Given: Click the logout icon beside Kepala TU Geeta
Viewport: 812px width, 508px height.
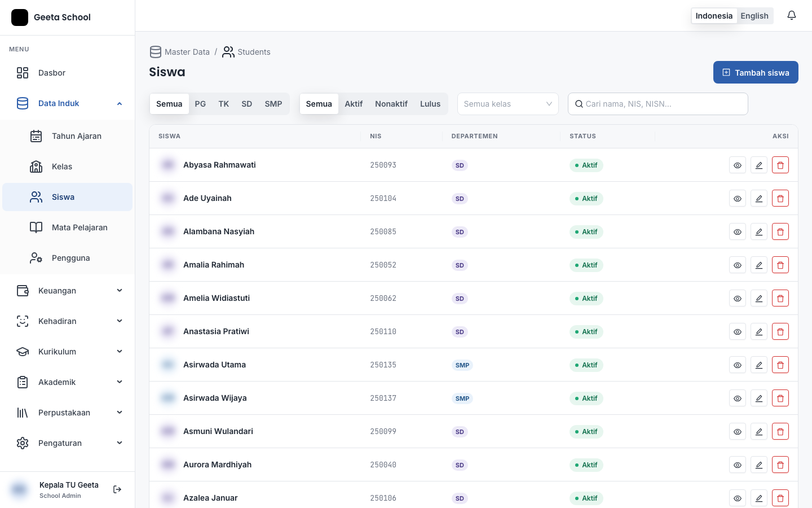Looking at the screenshot, I should coord(117,489).
